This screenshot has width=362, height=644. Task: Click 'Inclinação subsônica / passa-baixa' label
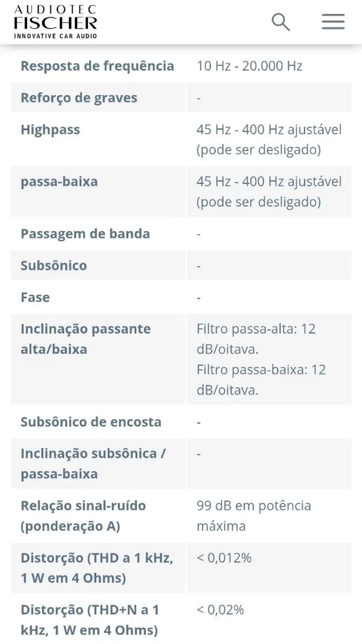(93, 463)
